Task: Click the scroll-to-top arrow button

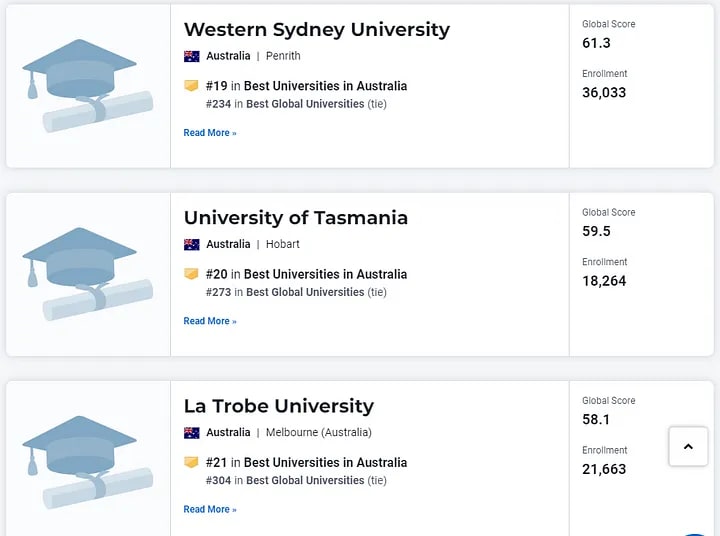Action: coord(688,447)
